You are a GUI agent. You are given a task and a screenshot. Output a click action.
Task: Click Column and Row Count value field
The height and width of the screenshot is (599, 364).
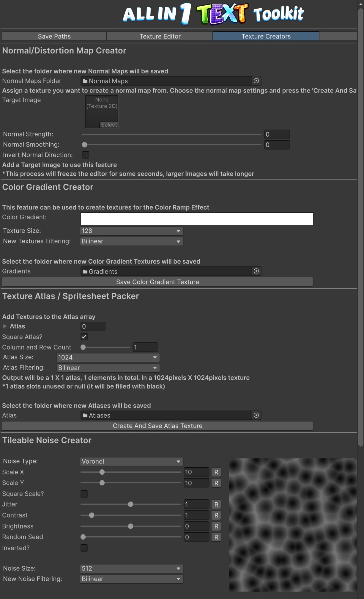(x=145, y=347)
